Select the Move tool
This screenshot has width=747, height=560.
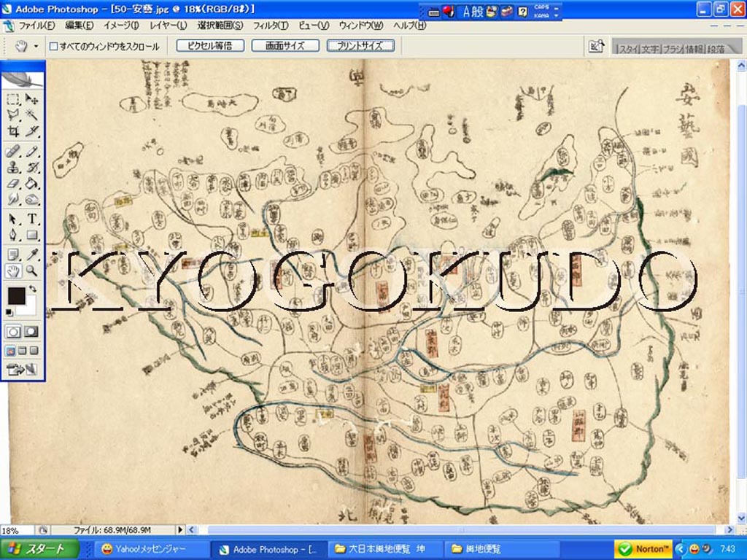click(x=31, y=99)
